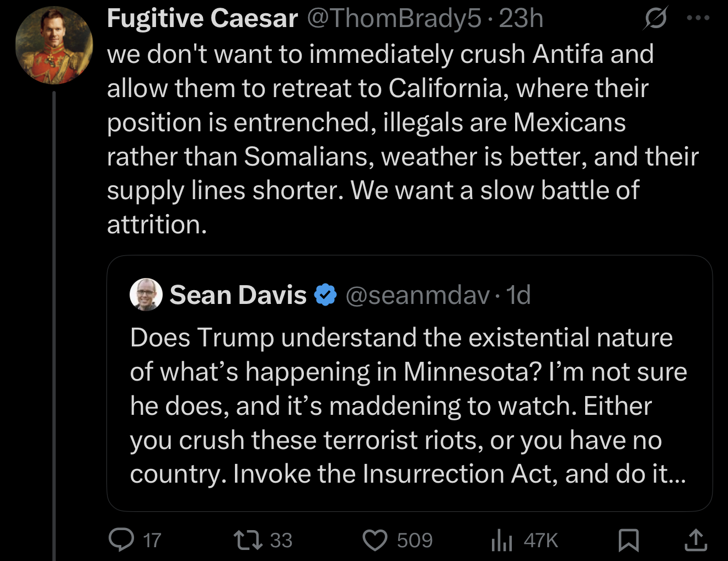
Task: Click the Grok slashed-circle icon
Action: [655, 19]
